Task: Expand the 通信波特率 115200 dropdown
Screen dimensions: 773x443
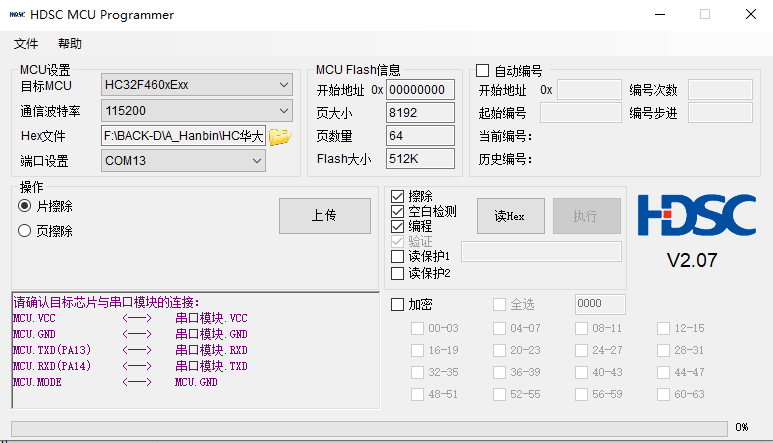Action: (197, 111)
